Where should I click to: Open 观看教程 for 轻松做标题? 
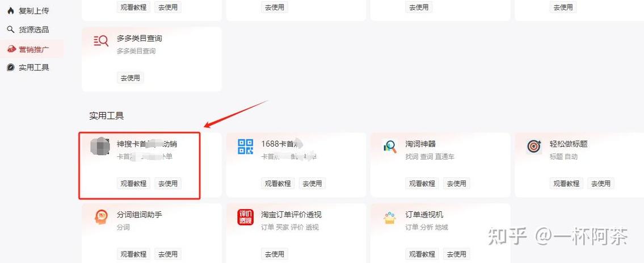[x=566, y=183]
